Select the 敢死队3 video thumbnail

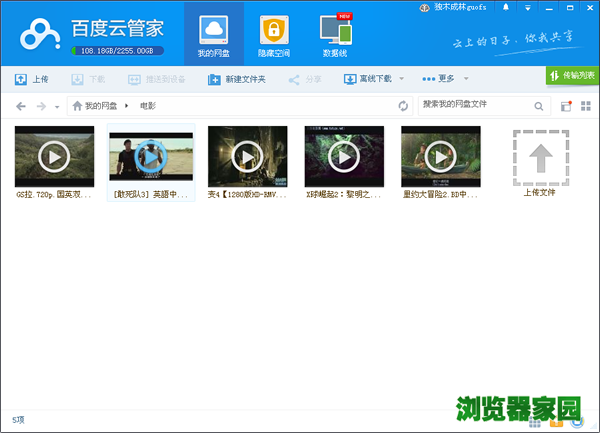point(150,156)
